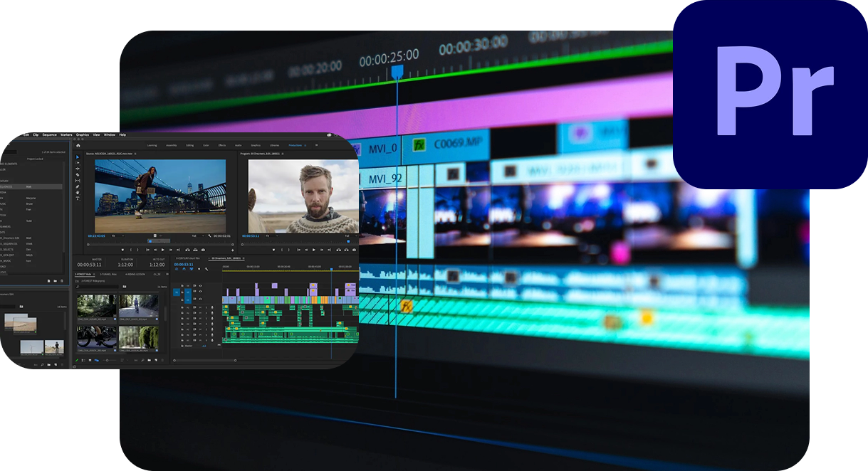
Task: Select the Track Select Forward tool
Action: tap(78, 163)
